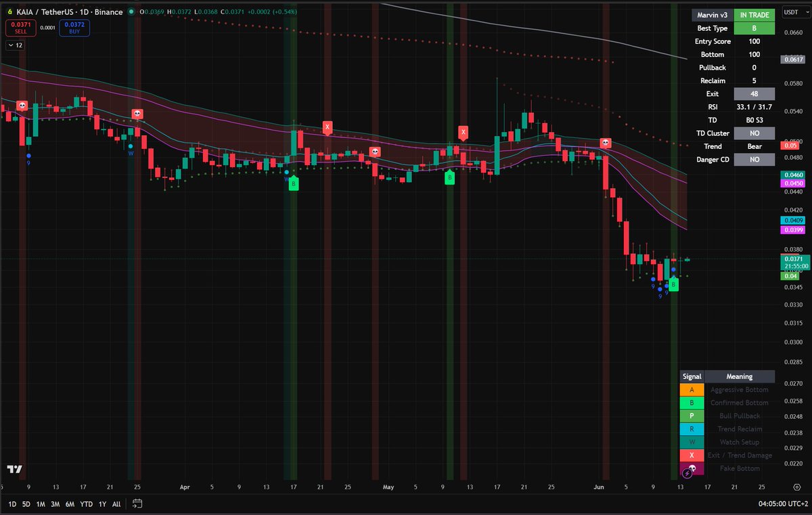Open the TradingView logo link
Image resolution: width=812 pixels, height=515 pixels.
pos(14,470)
